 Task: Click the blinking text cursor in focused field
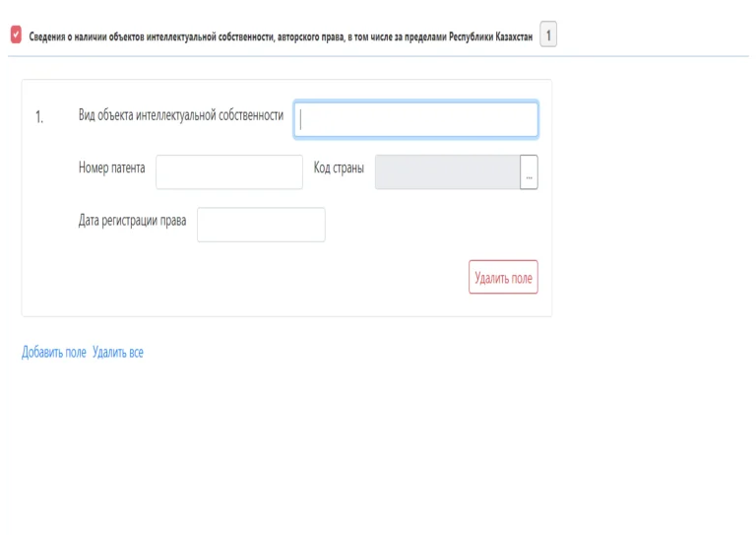tap(301, 119)
